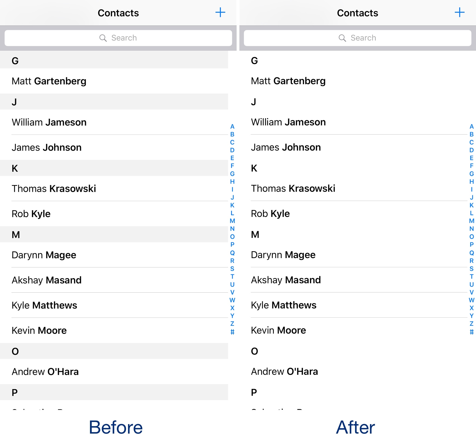Jump to letter A in the After alphabet index
This screenshot has height=448, width=476.
coord(471,127)
